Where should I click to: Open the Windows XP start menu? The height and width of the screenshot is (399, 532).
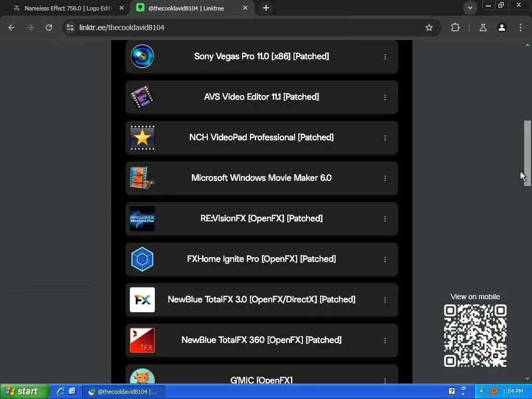pos(24,392)
